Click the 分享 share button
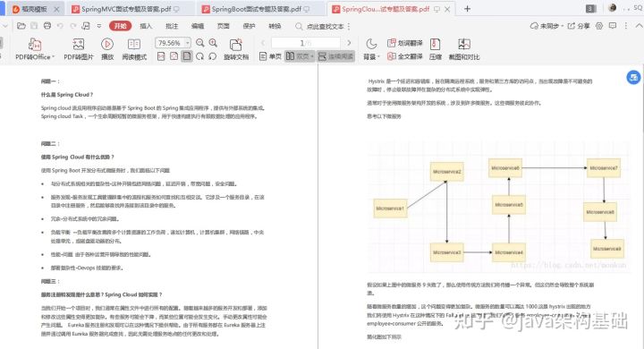Viewport: 644px width, 349px height. [x=579, y=26]
